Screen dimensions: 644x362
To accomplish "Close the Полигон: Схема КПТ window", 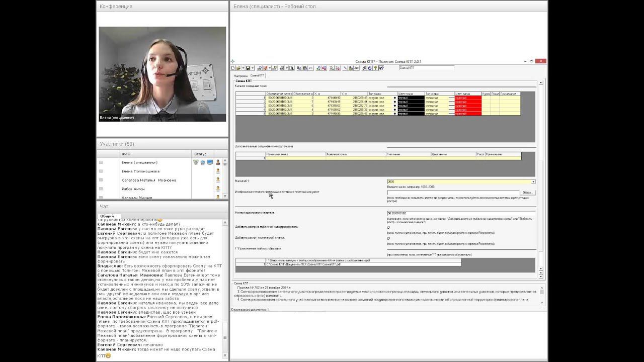I will (541, 61).
